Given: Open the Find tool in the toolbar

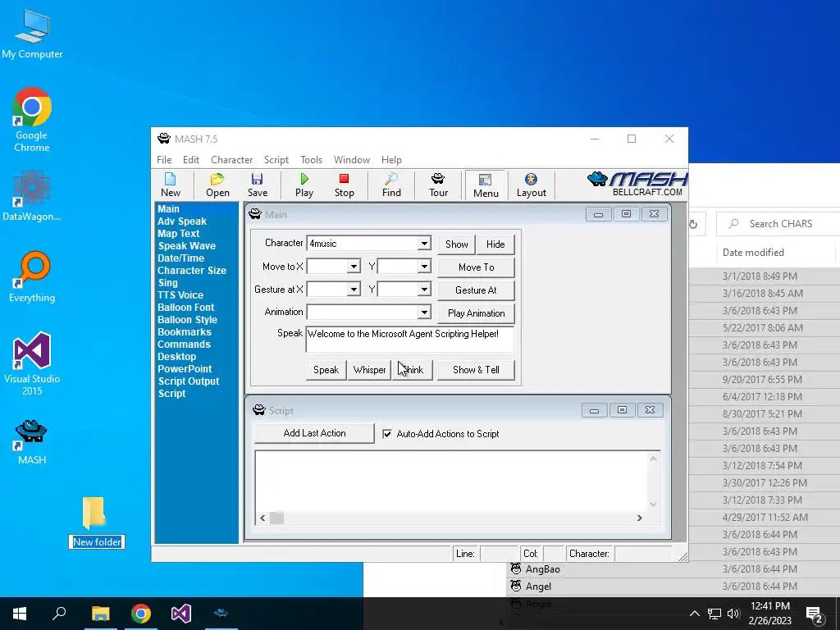Looking at the screenshot, I should click(x=391, y=185).
